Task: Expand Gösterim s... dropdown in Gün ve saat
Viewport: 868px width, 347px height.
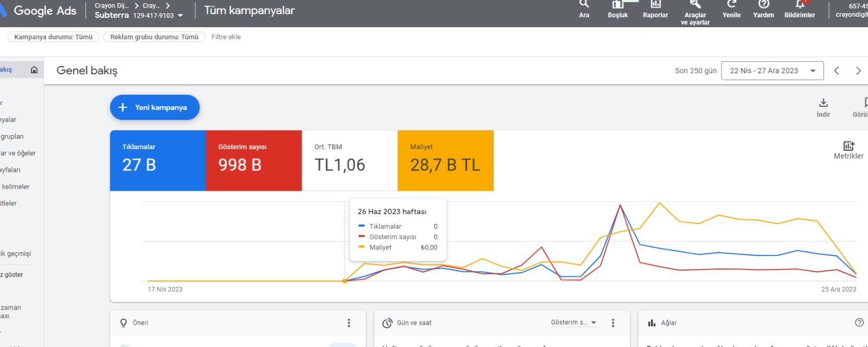Action: [x=574, y=323]
